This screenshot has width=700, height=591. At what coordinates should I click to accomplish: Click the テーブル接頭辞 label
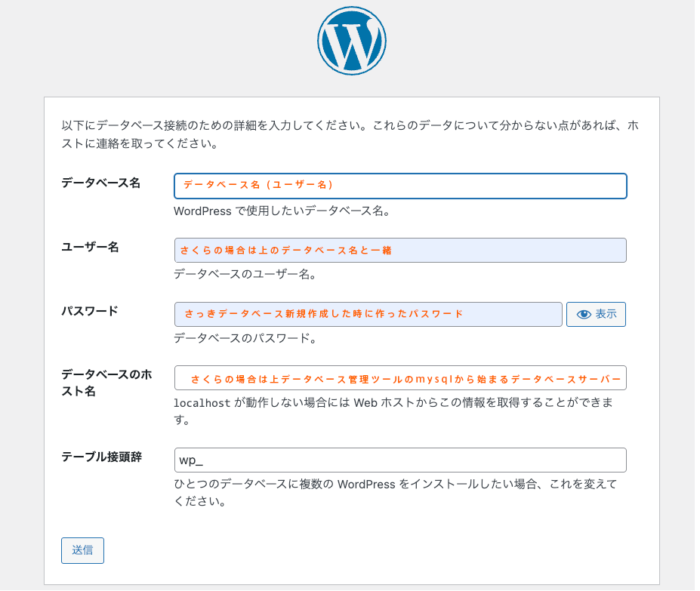coord(101,457)
